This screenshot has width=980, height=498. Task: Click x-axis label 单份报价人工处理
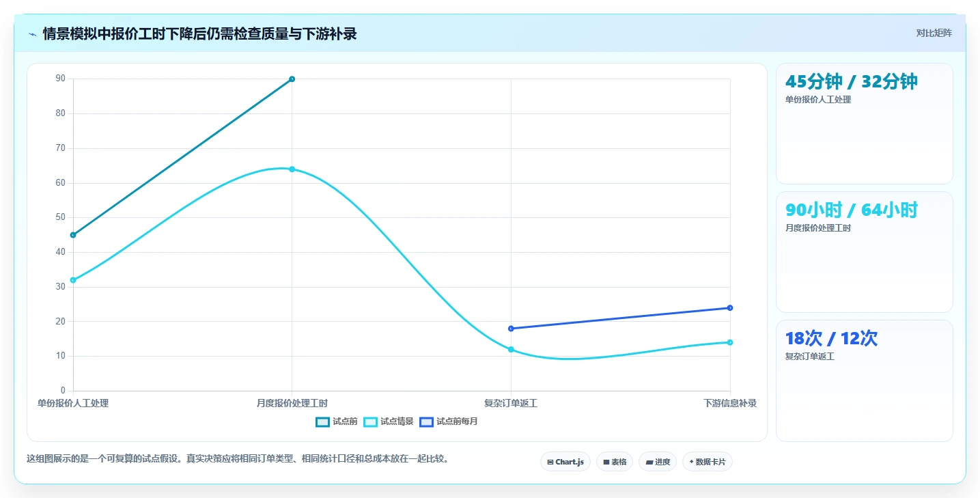point(73,403)
